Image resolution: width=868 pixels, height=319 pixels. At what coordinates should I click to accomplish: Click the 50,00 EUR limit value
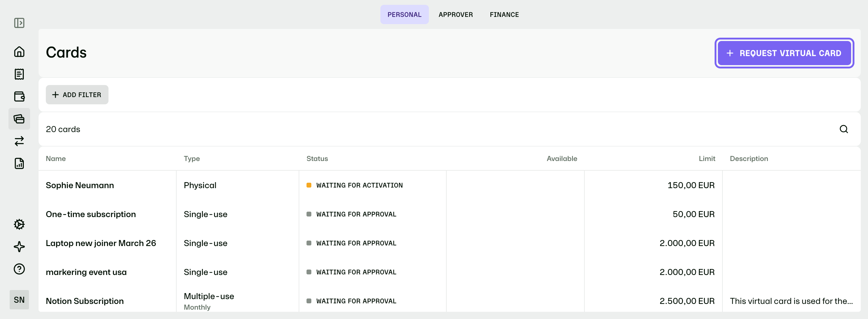[693, 214]
